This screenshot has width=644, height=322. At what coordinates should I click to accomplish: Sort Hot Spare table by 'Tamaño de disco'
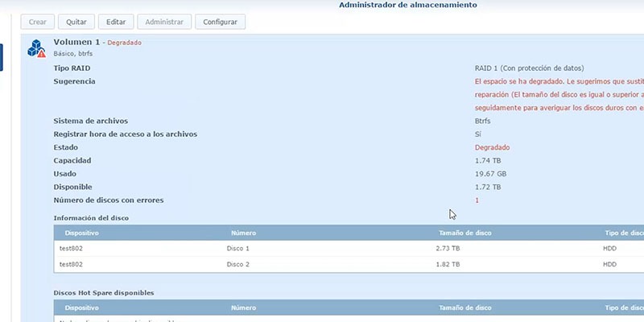465,308
